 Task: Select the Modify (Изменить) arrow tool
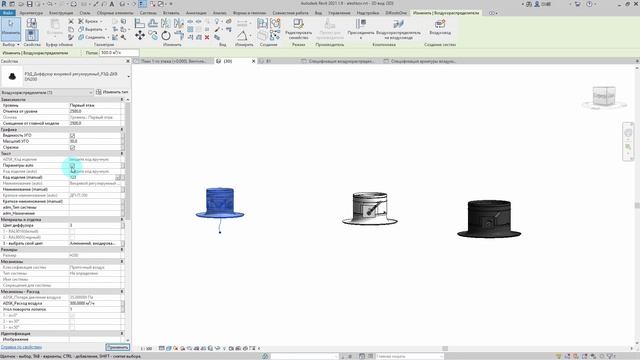point(11,28)
